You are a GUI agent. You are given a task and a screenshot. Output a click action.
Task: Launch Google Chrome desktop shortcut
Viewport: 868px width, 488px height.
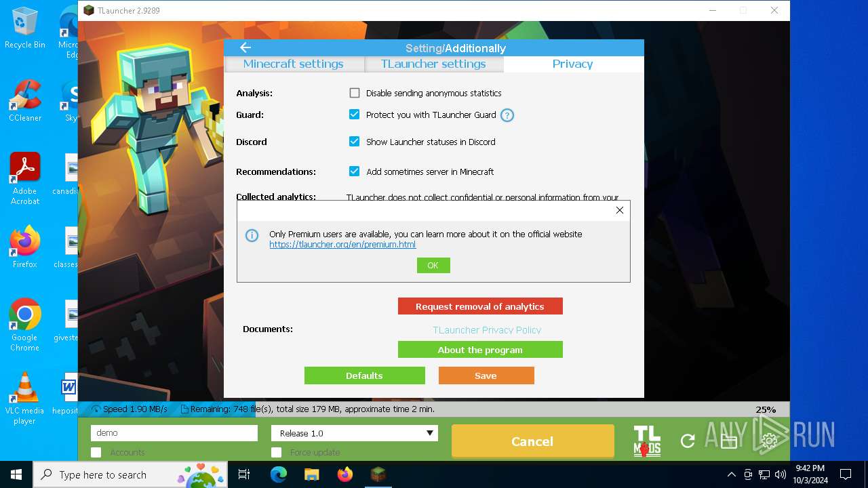(x=25, y=325)
